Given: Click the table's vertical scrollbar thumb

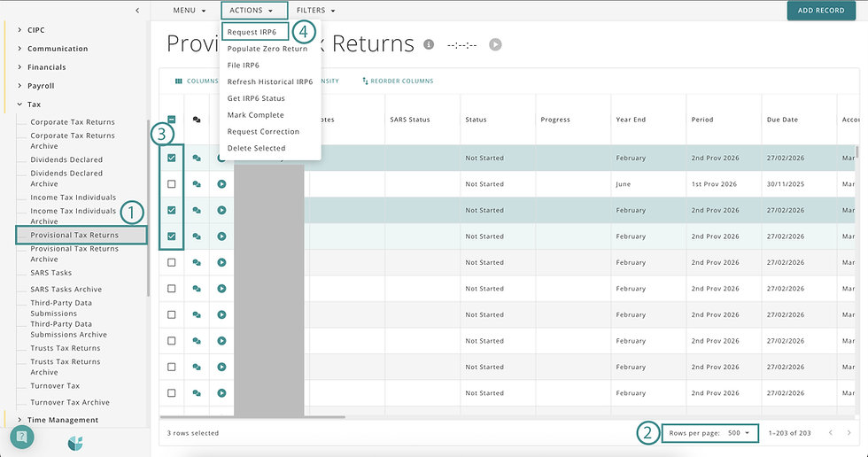Looking at the screenshot, I should click(857, 151).
